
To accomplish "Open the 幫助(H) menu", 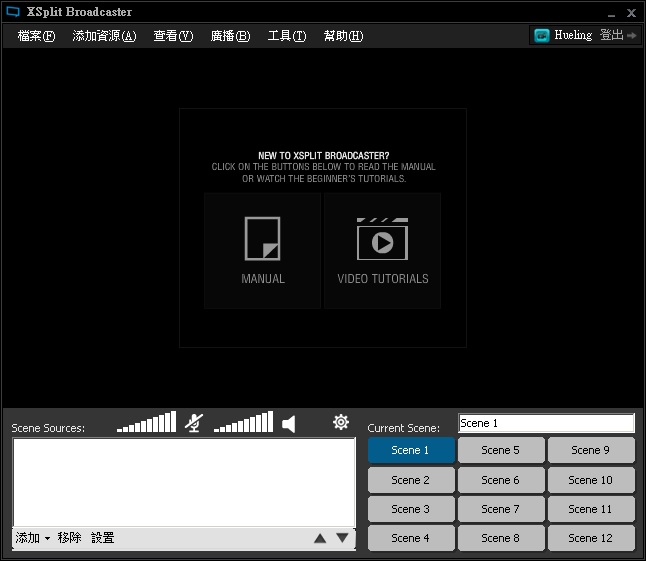I will [343, 36].
